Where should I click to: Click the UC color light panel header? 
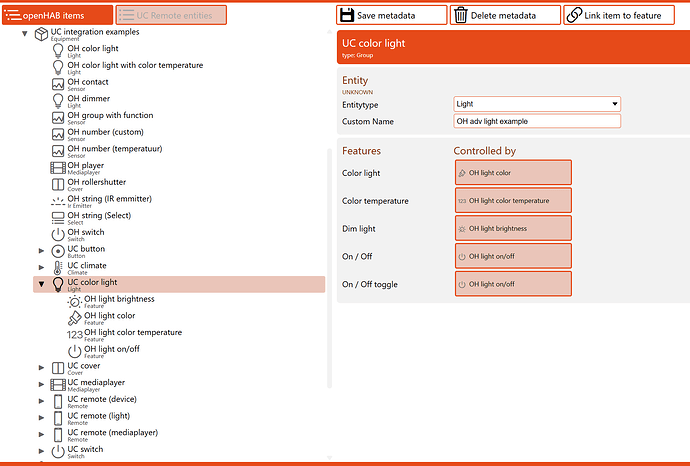[x=513, y=48]
